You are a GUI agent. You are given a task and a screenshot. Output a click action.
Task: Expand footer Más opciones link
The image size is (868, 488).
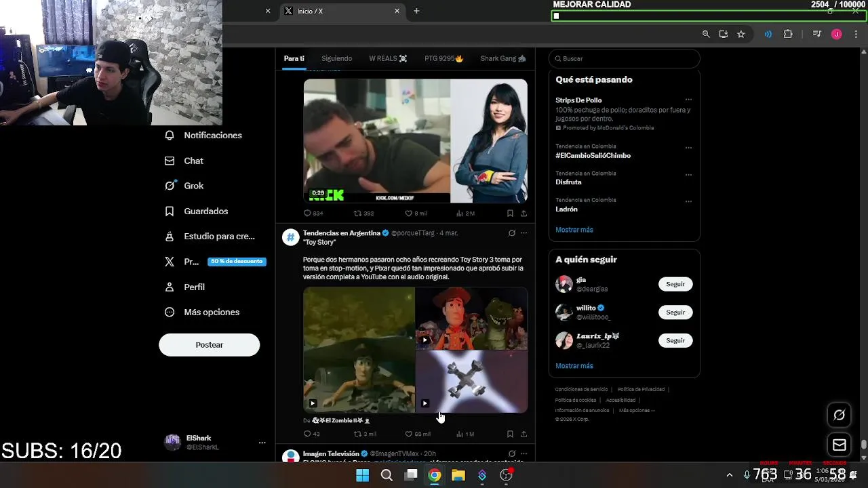tap(637, 411)
